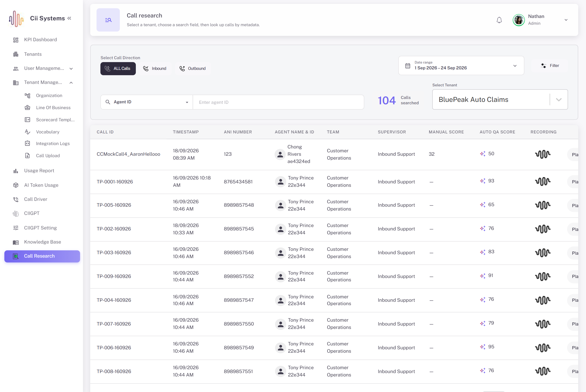Play recording waveform for CCMockCall4_AaronHellooo

click(543, 154)
